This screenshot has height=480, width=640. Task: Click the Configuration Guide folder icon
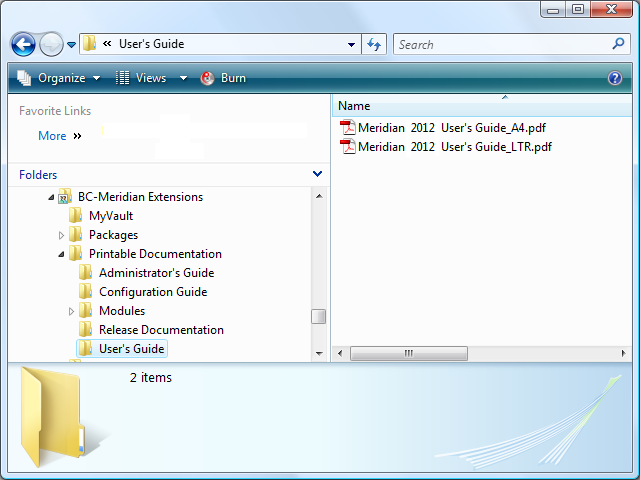pyautogui.click(x=85, y=291)
